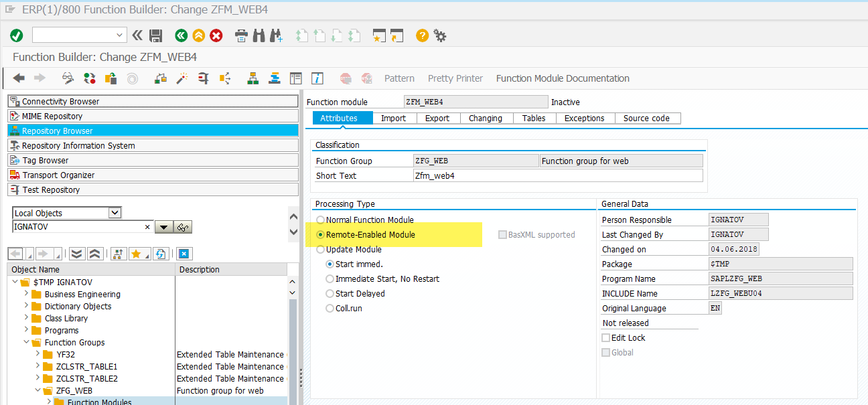
Task: Click the Find Next binoculars-plus icon
Action: (x=275, y=35)
